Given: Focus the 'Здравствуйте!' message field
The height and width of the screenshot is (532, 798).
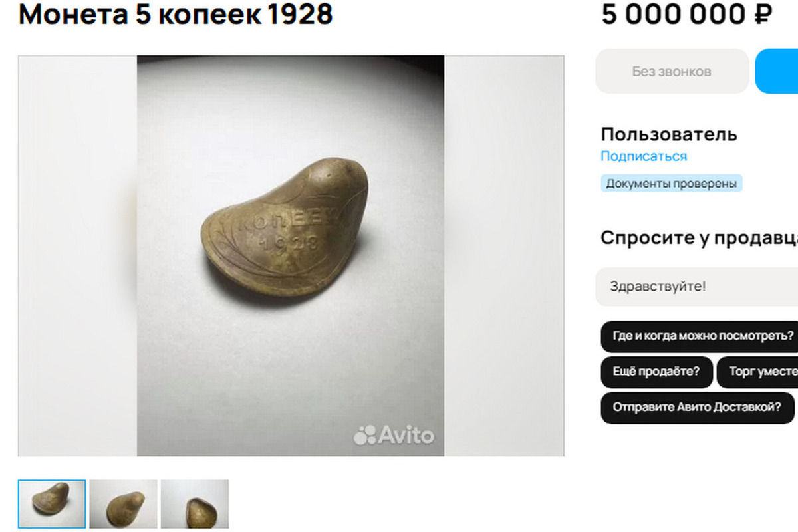Looking at the screenshot, I should pyautogui.click(x=696, y=287).
